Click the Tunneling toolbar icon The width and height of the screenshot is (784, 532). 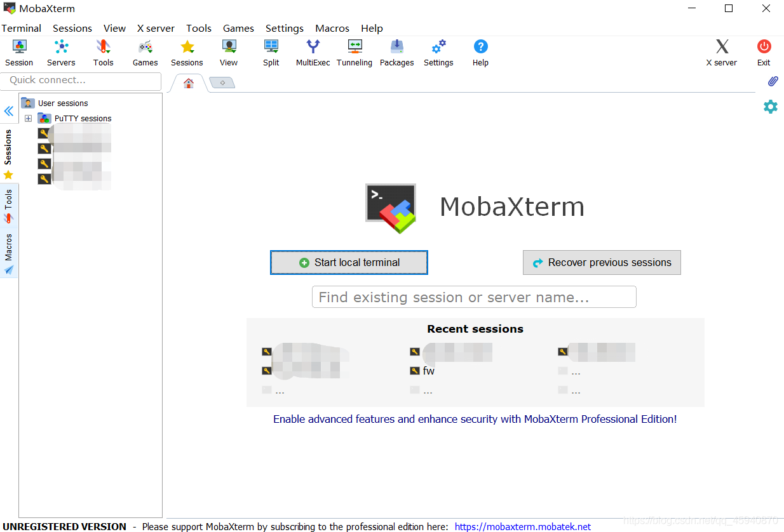pyautogui.click(x=355, y=53)
